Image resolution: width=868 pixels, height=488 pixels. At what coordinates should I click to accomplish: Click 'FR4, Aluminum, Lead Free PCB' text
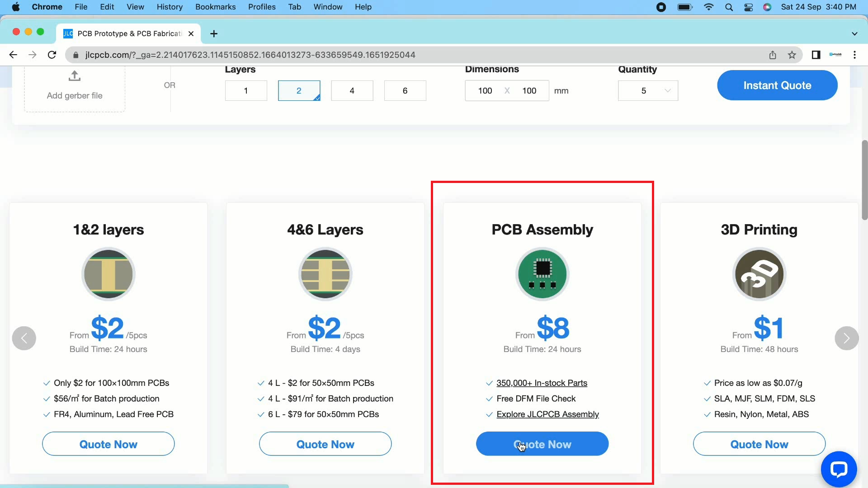pos(113,414)
